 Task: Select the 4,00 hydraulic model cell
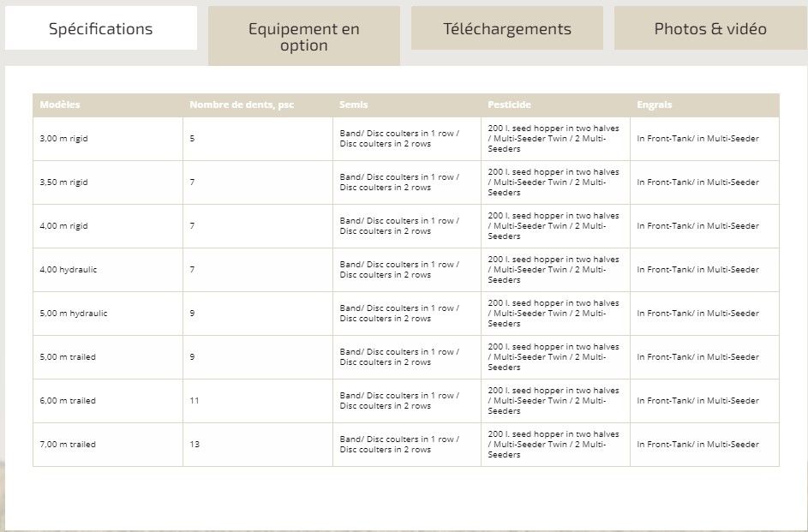[69, 270]
